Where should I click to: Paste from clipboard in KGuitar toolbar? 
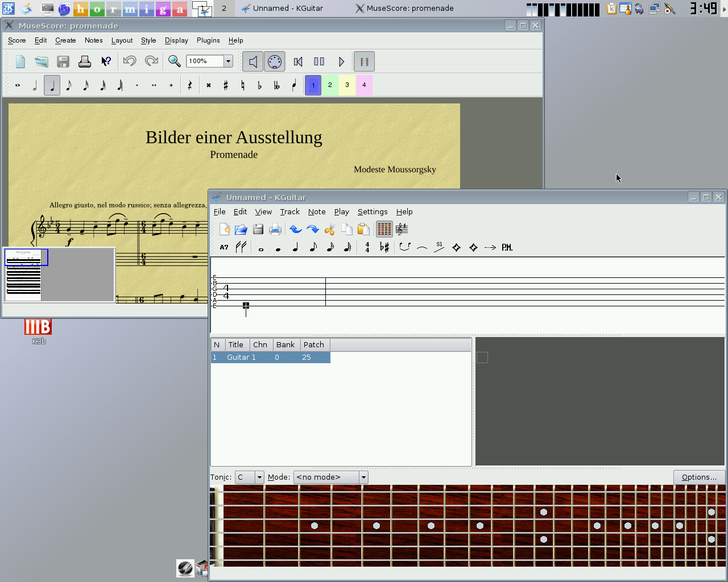(363, 229)
